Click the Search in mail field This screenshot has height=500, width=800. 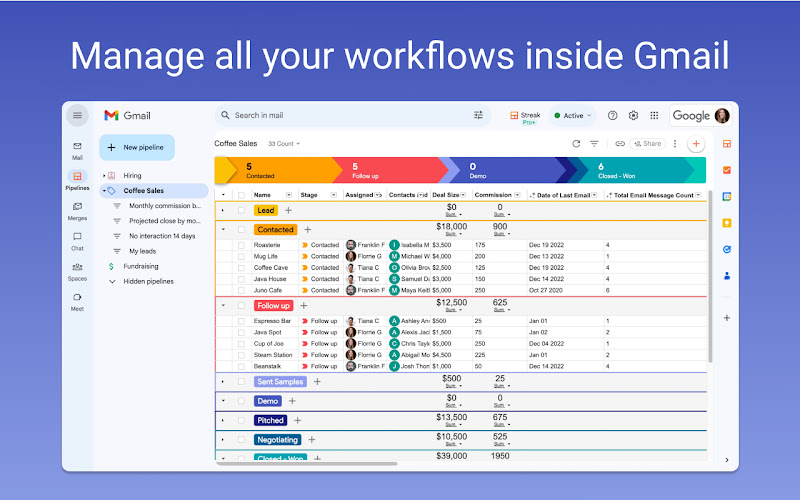352,115
